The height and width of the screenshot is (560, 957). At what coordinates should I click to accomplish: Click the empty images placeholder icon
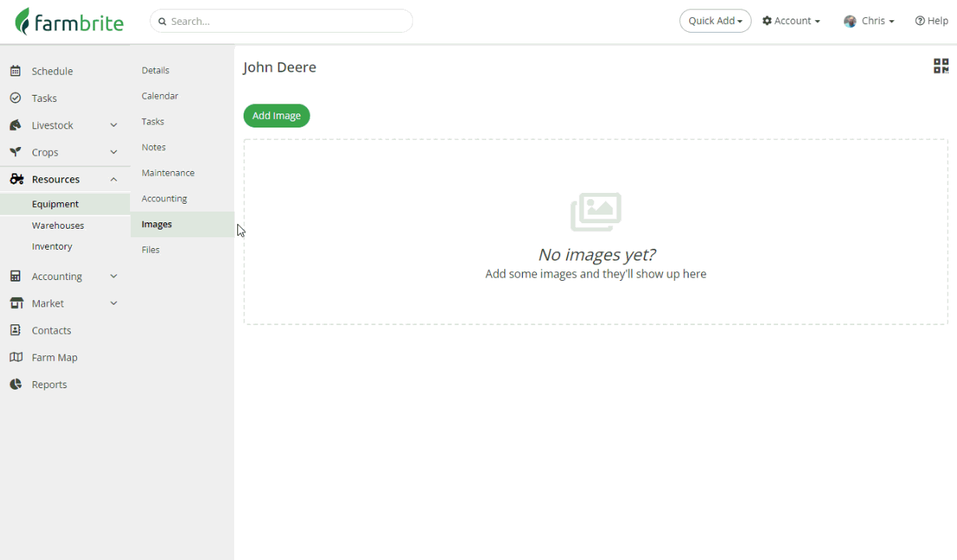pyautogui.click(x=596, y=212)
